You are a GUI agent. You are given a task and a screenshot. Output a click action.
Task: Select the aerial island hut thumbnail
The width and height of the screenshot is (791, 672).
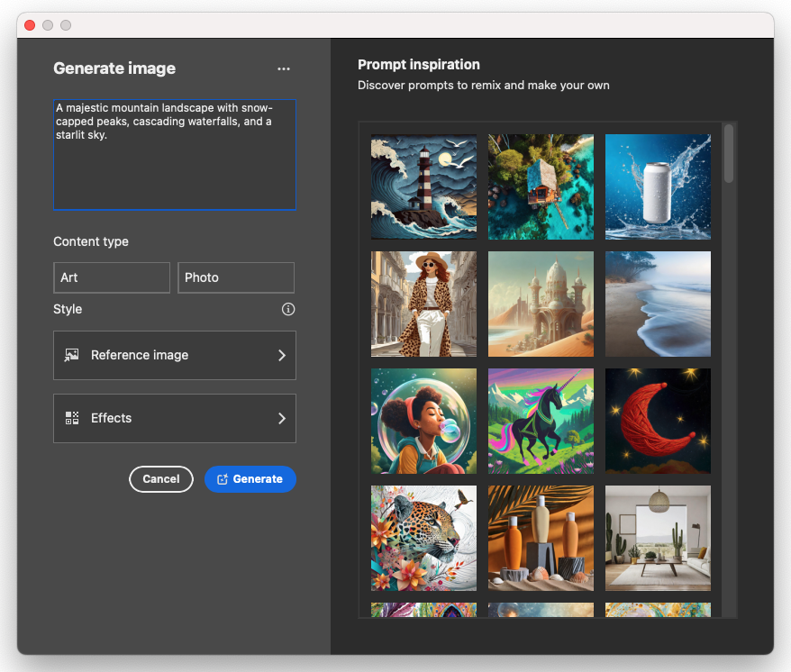(541, 186)
